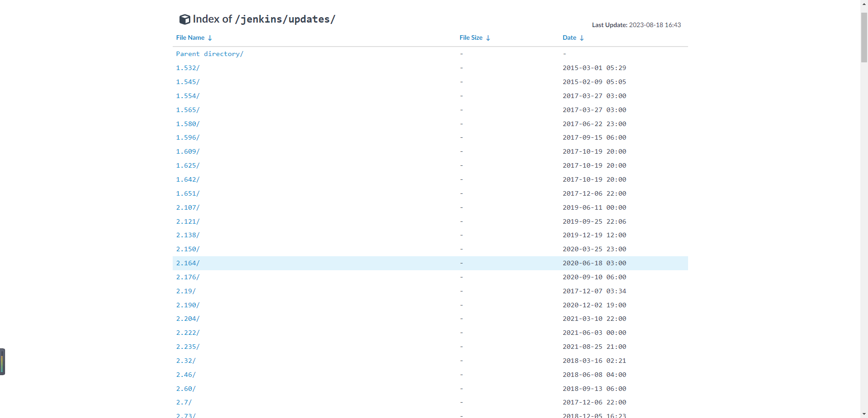Sort listing by File Size header
Viewport: 868px width, 418px height.
point(471,38)
